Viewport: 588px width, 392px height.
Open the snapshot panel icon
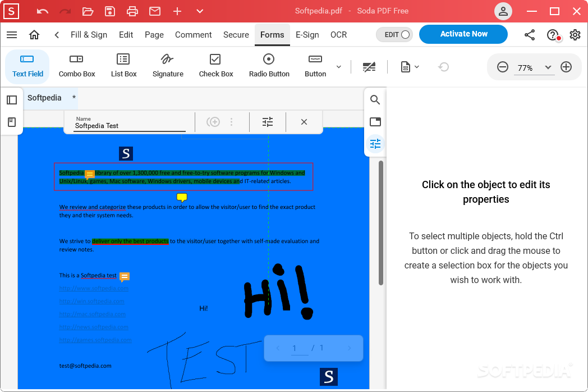pos(375,122)
